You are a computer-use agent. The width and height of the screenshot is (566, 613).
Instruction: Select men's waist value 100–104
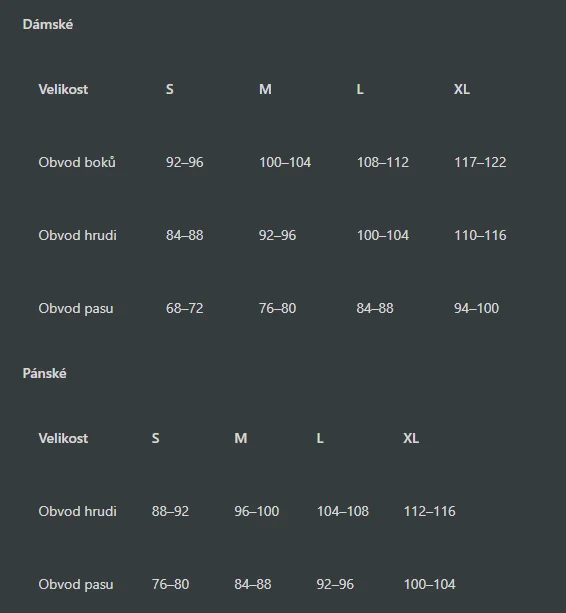[430, 584]
